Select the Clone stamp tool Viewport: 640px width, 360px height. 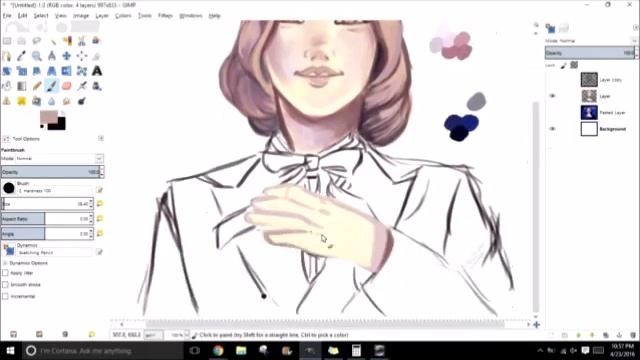click(7, 101)
